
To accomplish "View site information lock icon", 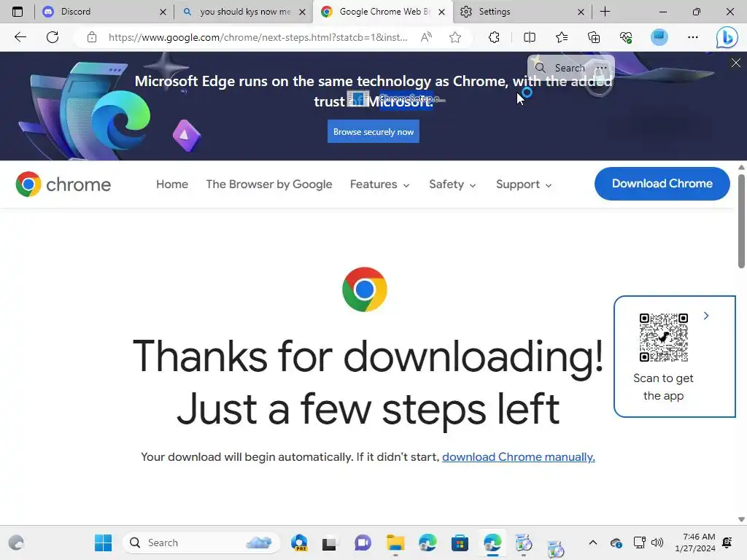I will tap(92, 37).
